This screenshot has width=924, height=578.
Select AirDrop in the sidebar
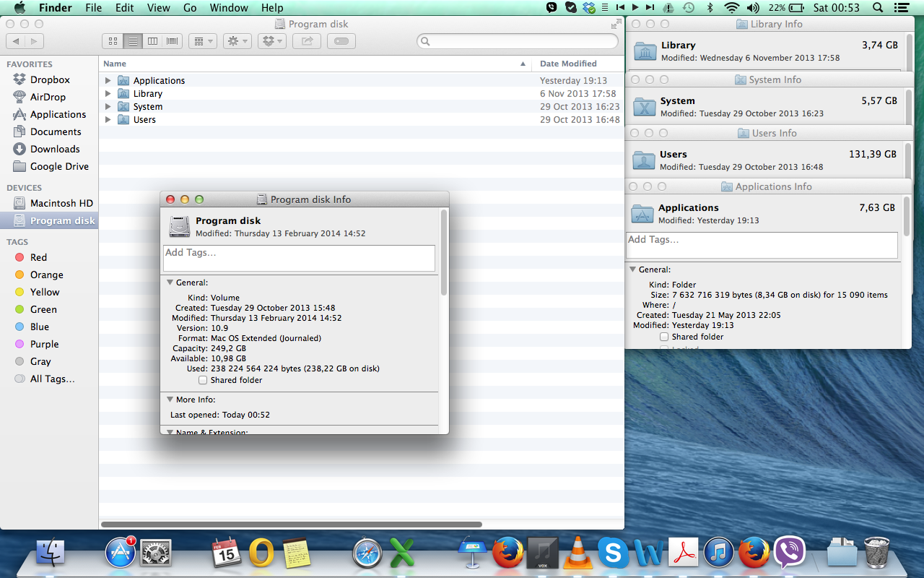[x=48, y=97]
